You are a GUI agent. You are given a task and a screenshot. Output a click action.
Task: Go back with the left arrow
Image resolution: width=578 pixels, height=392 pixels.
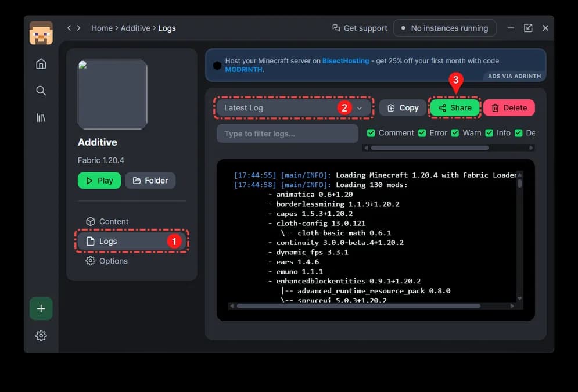[x=69, y=28]
